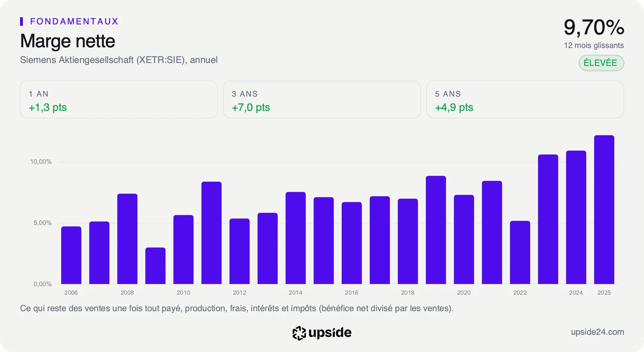Click the 2016 bar in the chart
This screenshot has width=644, height=352.
click(x=352, y=243)
